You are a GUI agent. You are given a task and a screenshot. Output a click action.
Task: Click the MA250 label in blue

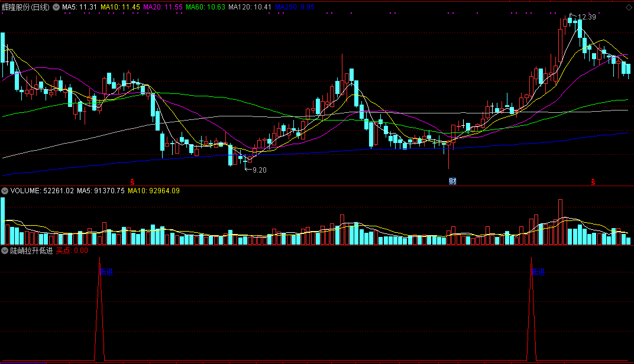(295, 7)
